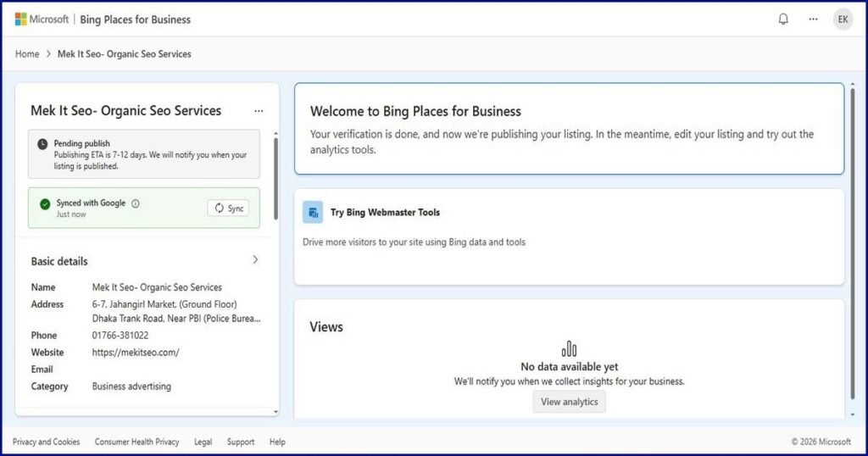Click the address line 6-7, Jahangirl Market
This screenshot has height=456, width=868.
(x=164, y=303)
